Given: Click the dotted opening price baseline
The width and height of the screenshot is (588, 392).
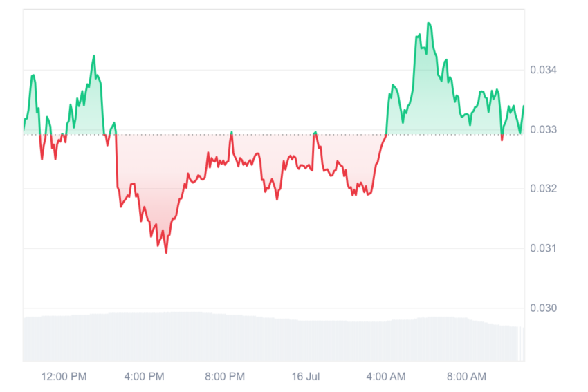Looking at the screenshot, I should tap(273, 135).
